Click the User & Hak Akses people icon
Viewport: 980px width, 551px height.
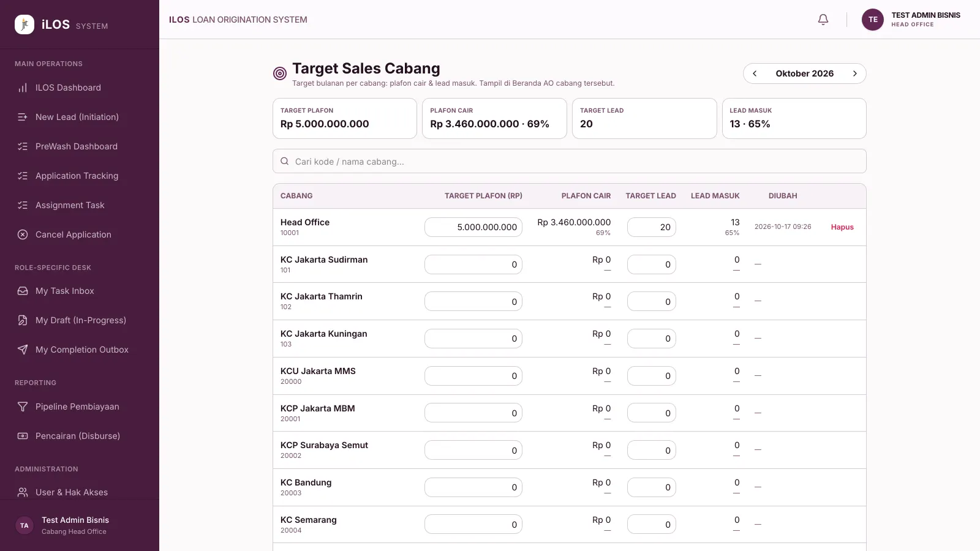pos(23,492)
